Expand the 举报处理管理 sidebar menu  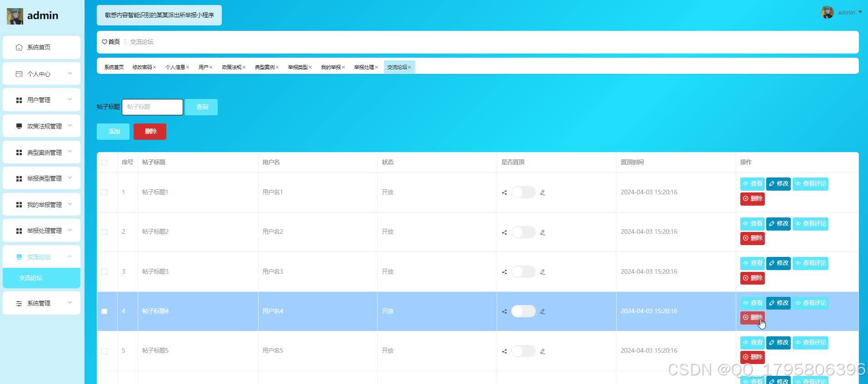tap(41, 231)
